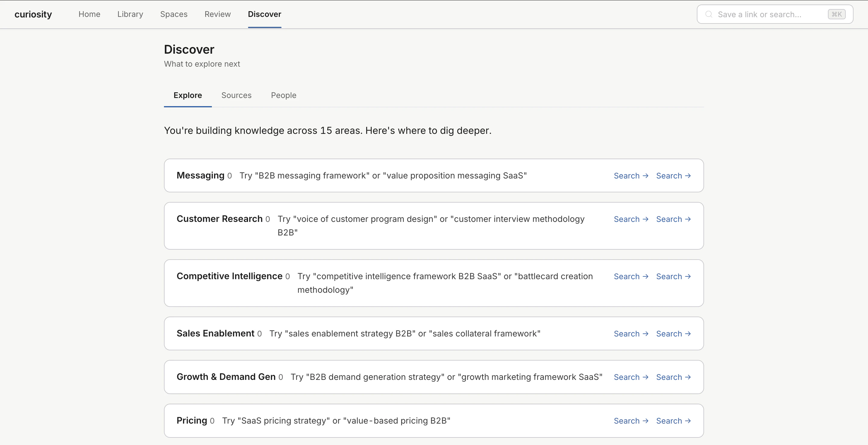Click first Search link in Messaging row

631,176
